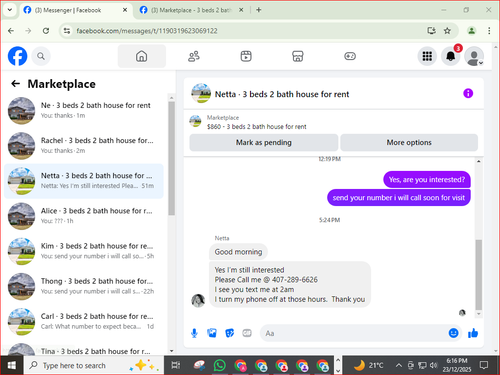Open the taskbar volume icon
Screen dimensions: 500x375
point(434,365)
